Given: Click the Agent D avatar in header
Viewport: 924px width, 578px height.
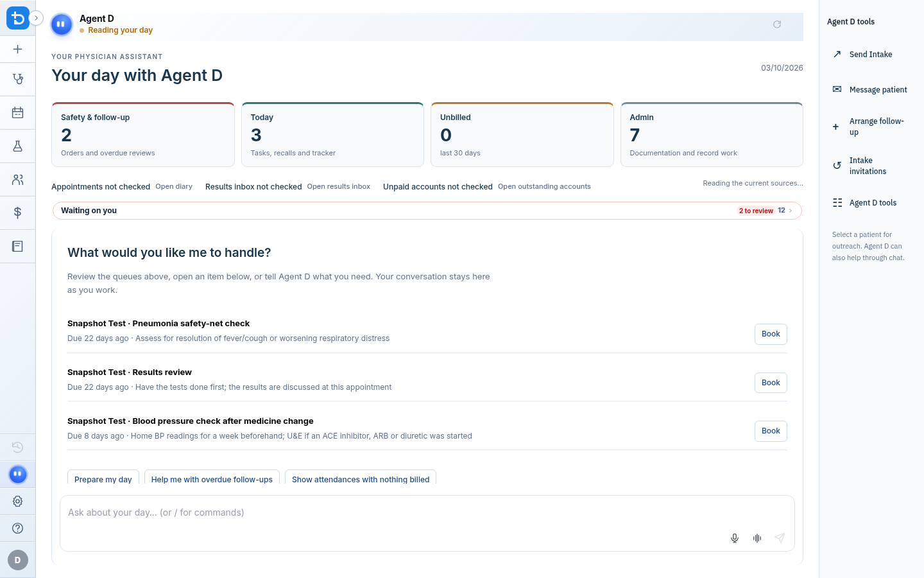Looking at the screenshot, I should (61, 24).
